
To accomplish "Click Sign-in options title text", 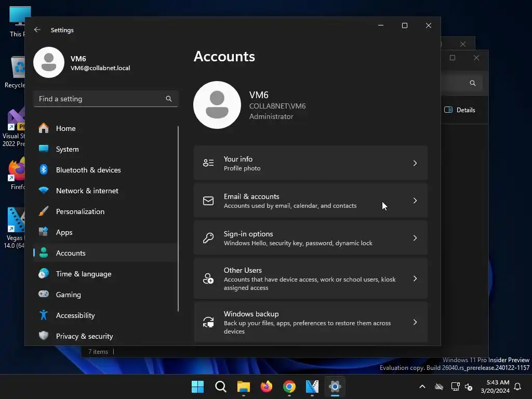I will [248, 234].
